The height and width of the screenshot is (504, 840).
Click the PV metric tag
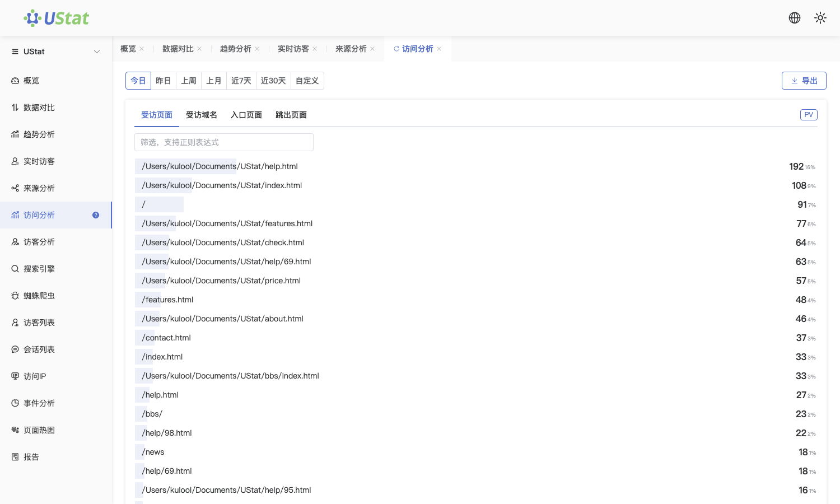[x=809, y=115]
